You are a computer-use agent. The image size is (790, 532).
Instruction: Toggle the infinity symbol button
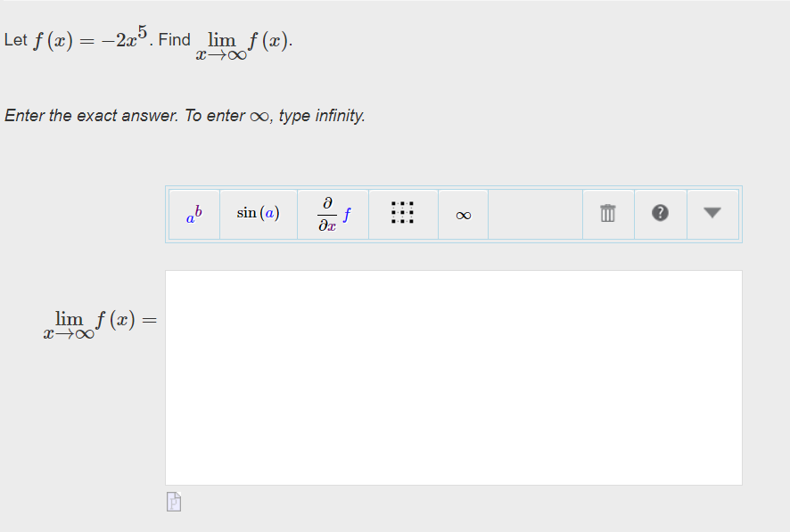pyautogui.click(x=462, y=213)
